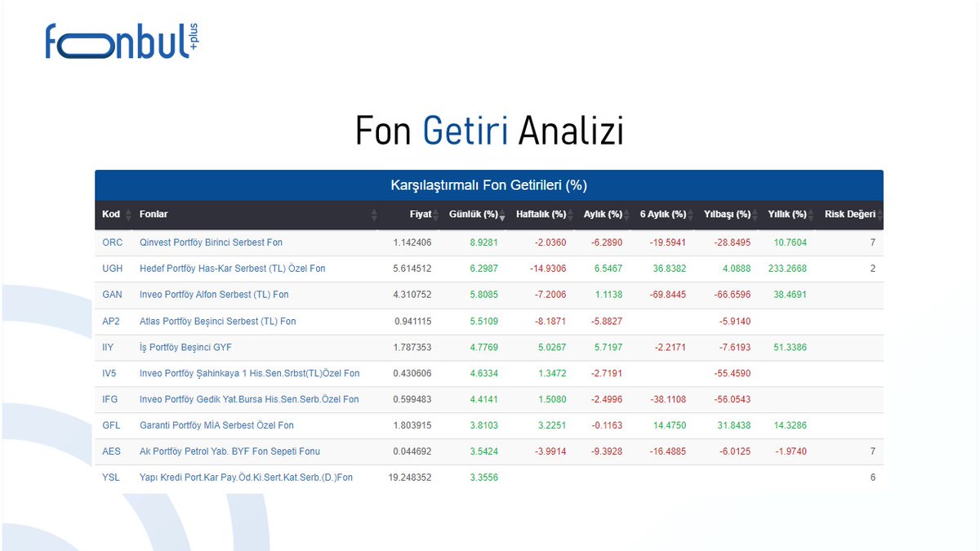This screenshot has height=551, width=980.
Task: Open Hedef Portföy Has-Kar Serbest Özel Fon
Action: click(x=233, y=269)
